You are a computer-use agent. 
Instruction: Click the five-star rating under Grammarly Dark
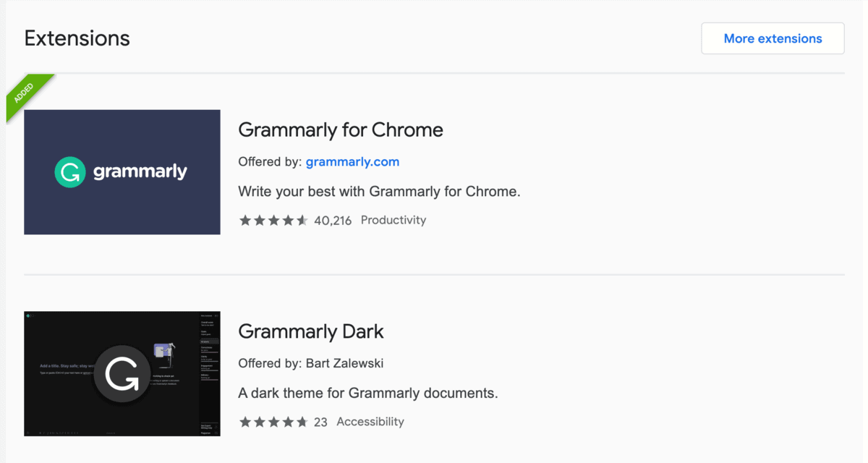[x=273, y=421]
